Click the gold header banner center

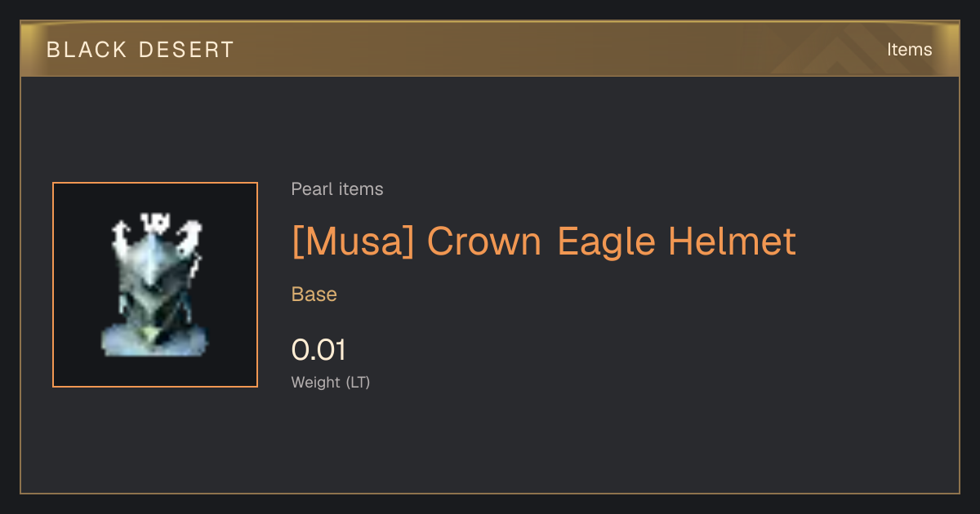tap(490, 49)
